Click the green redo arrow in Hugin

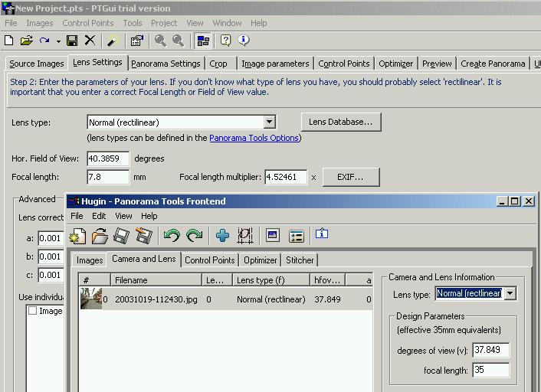[x=195, y=237]
